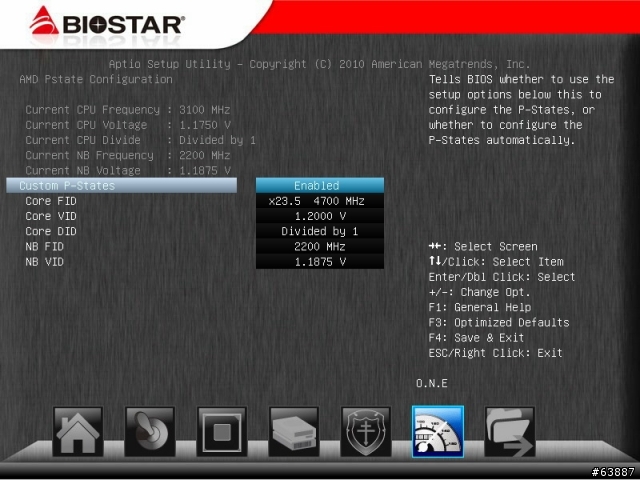
Task: Click the Aptio Setup Utility title line
Action: coord(319,64)
